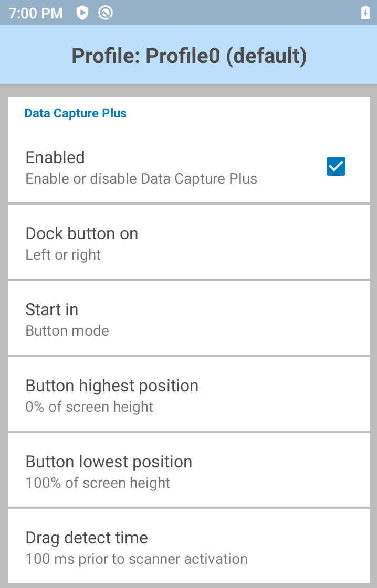Viewport: 377px width, 588px height.
Task: Tap '100% of screen height' value
Action: pyautogui.click(x=98, y=483)
